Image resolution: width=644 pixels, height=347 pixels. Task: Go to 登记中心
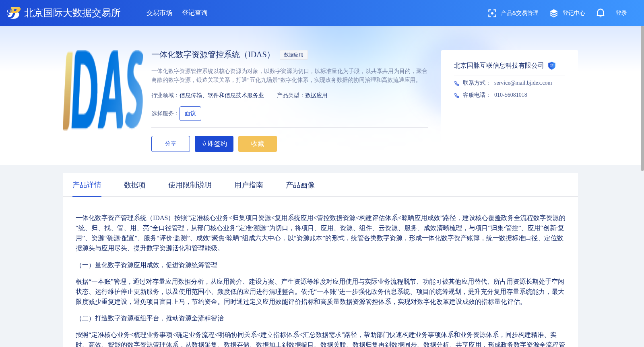574,13
